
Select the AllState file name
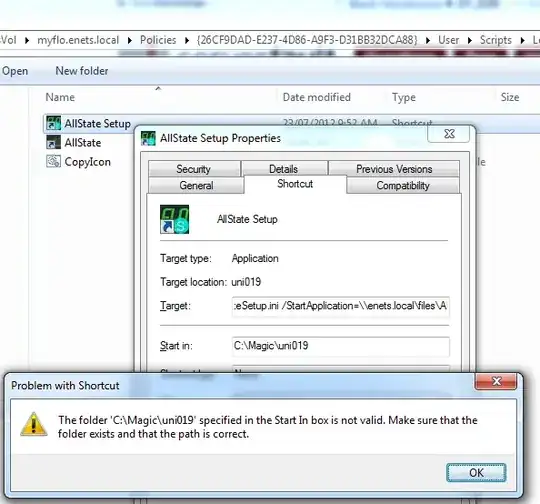[83, 143]
